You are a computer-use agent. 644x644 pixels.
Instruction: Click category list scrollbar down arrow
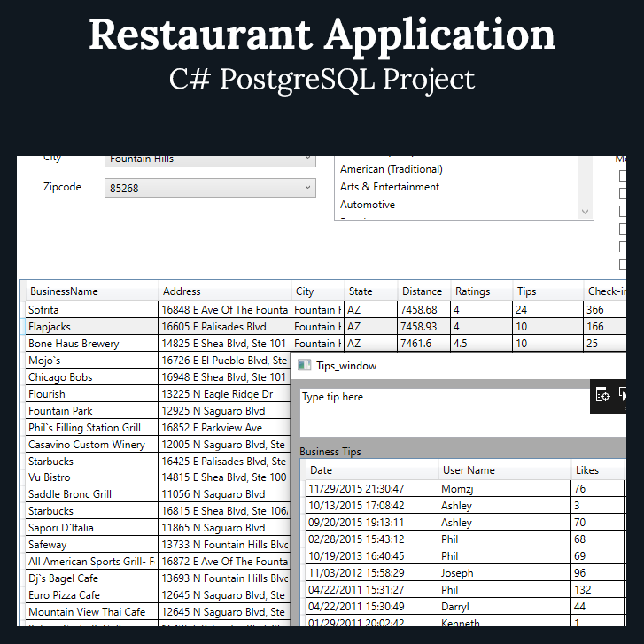pyautogui.click(x=586, y=212)
